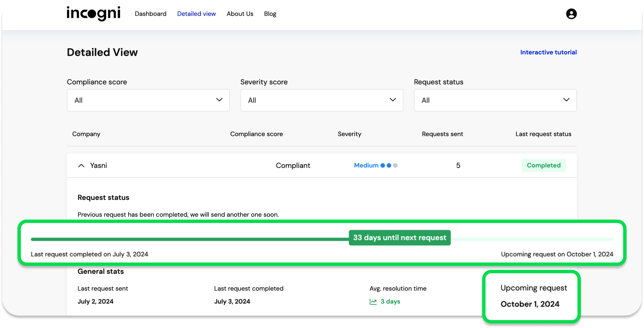Click the avg. resolution time trend icon
644x328 pixels.
373,302
